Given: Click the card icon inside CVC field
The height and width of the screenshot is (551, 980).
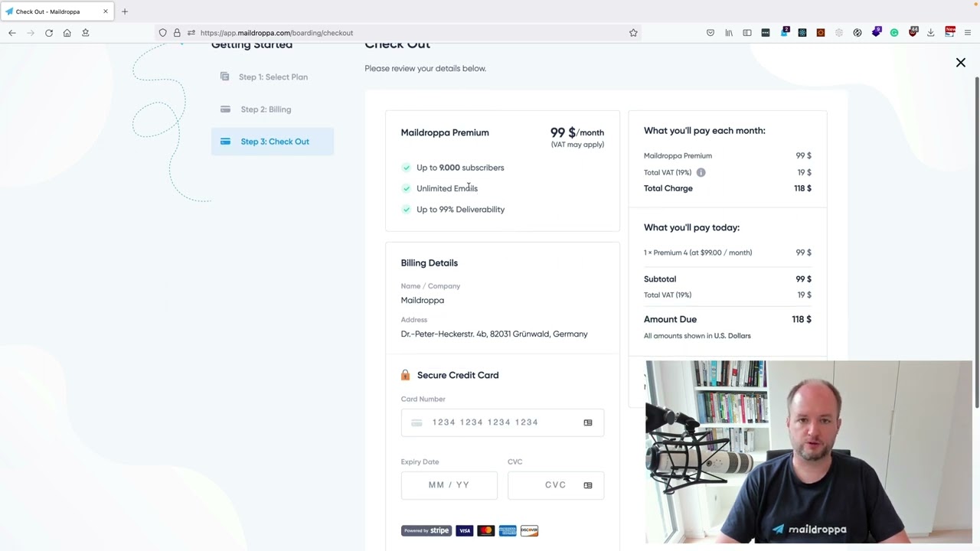Looking at the screenshot, I should pyautogui.click(x=588, y=485).
